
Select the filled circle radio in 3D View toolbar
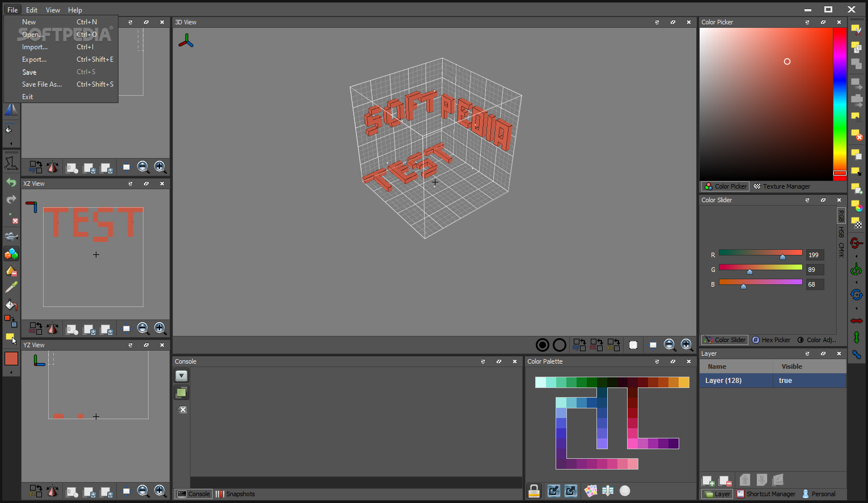pos(543,344)
